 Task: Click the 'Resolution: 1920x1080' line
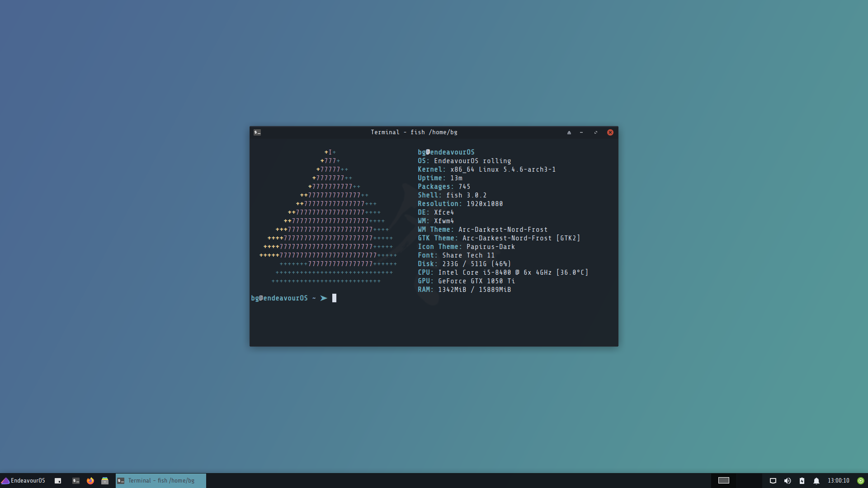[460, 204]
